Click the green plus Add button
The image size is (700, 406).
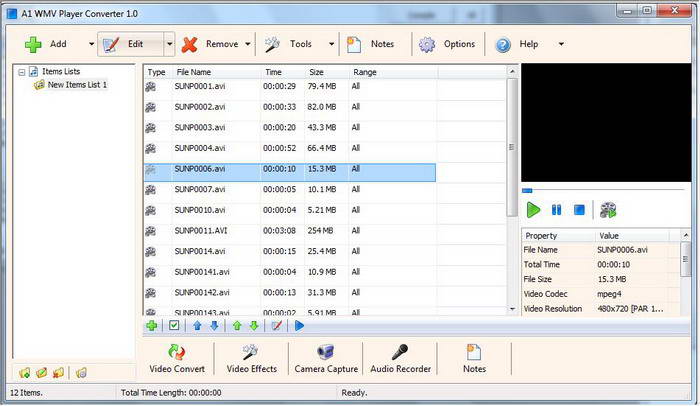click(x=45, y=44)
